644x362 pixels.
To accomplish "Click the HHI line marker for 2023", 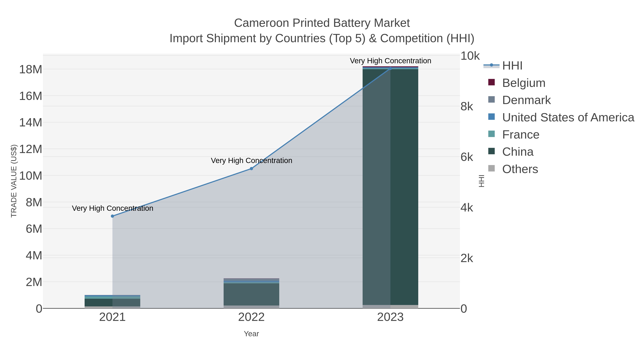I will 391,68.
